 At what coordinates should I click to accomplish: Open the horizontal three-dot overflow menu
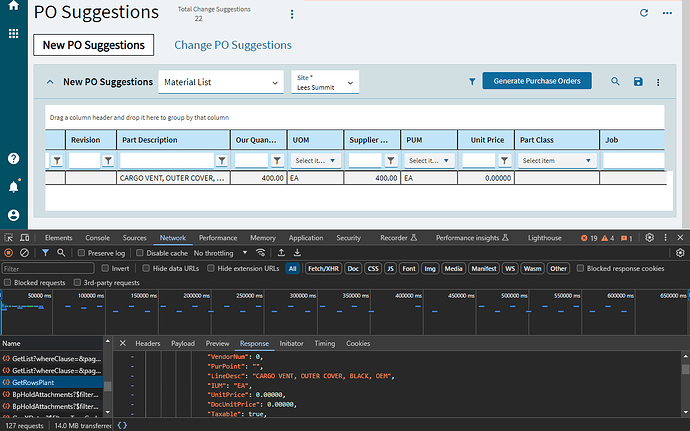(x=667, y=13)
